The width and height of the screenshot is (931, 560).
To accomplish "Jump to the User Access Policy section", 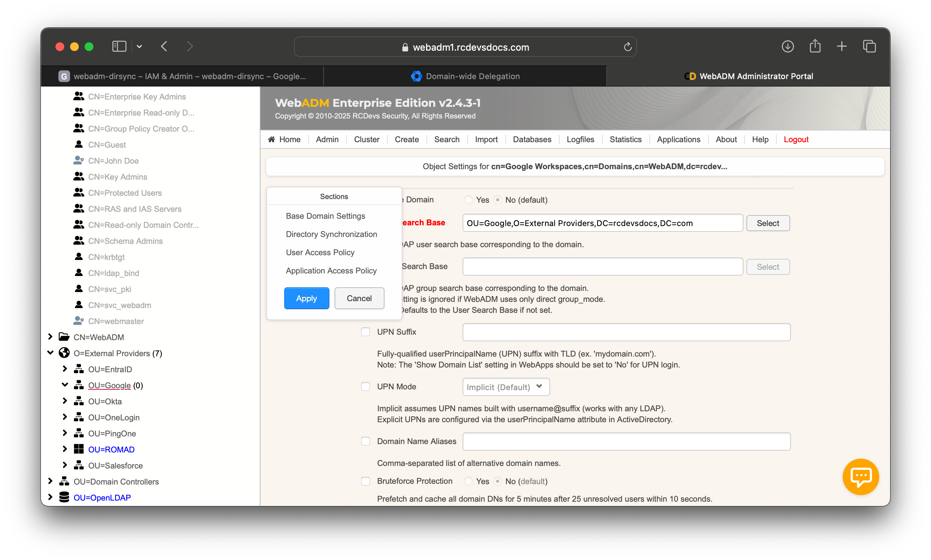I will pos(320,252).
